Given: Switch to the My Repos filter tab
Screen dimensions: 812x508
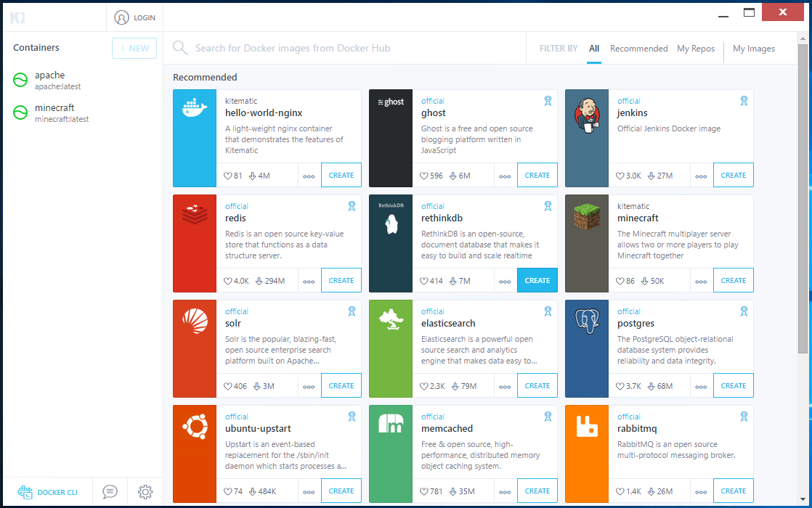Looking at the screenshot, I should pyautogui.click(x=695, y=49).
